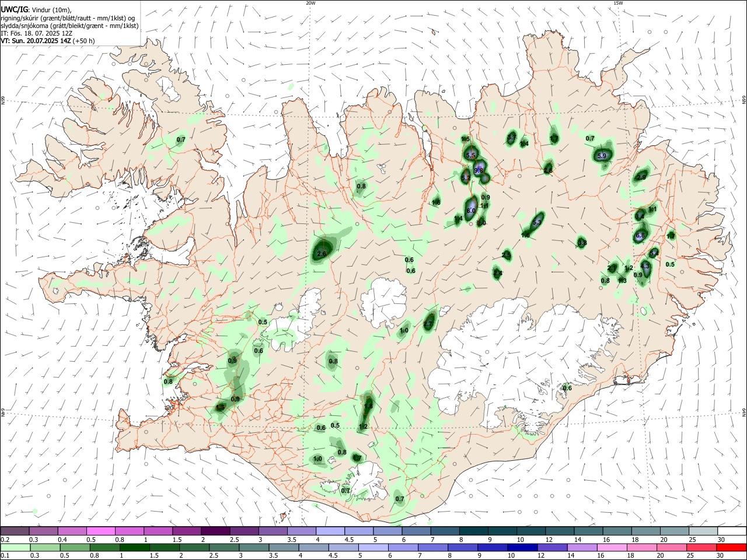The height and width of the screenshot is (560, 747).
Task: Click the 6.8 precipitation value
Action: [640, 236]
